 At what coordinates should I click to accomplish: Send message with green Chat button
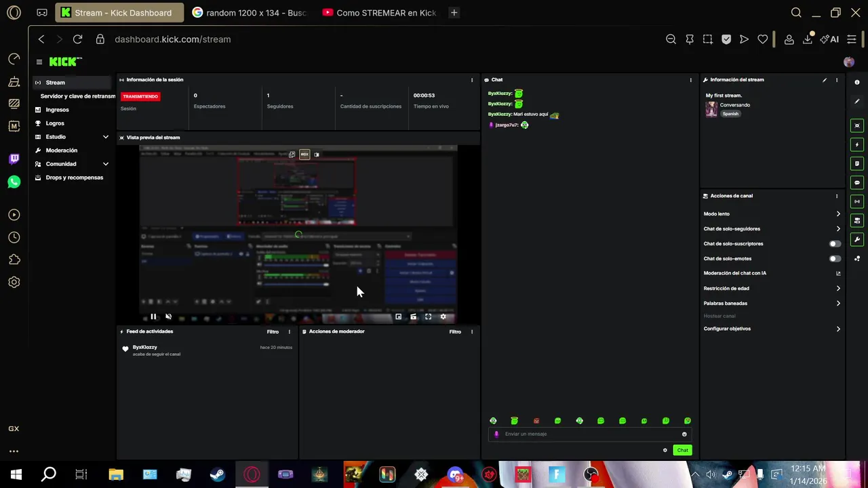pos(682,450)
